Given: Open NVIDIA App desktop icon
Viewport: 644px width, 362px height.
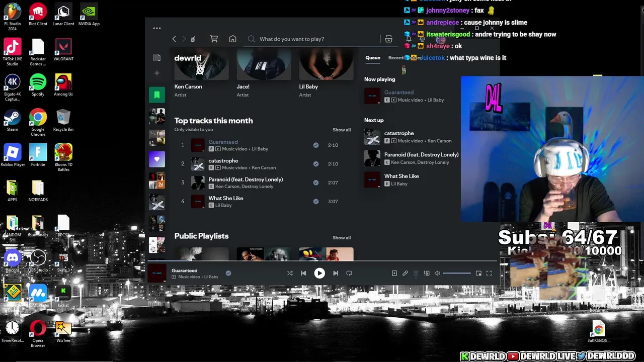Looking at the screenshot, I should (89, 15).
